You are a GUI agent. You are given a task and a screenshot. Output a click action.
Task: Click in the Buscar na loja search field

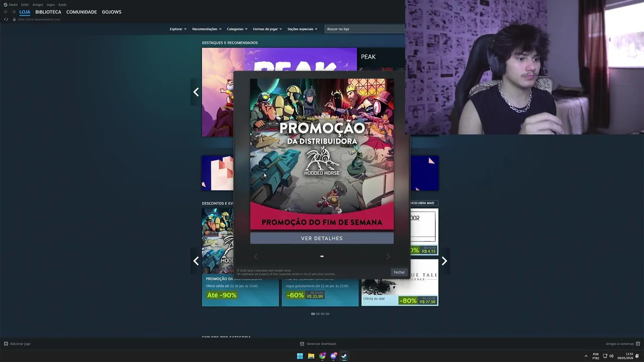click(x=364, y=29)
